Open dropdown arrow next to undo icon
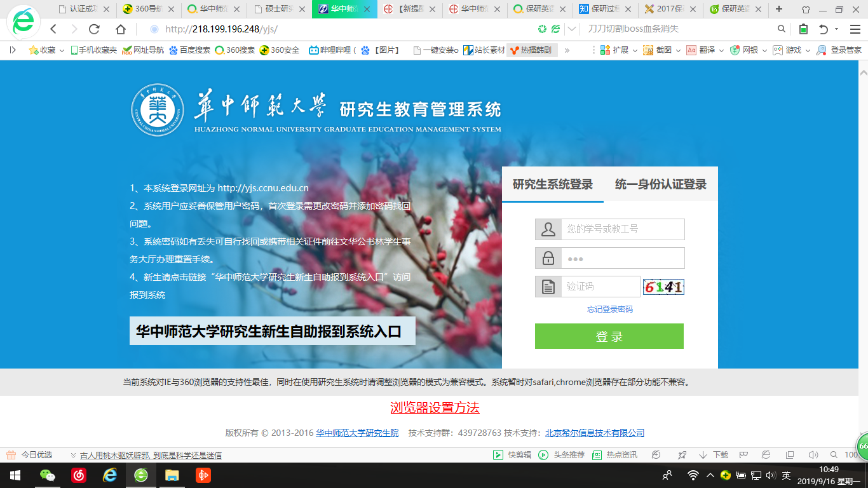This screenshot has width=868, height=488. pos(837,29)
